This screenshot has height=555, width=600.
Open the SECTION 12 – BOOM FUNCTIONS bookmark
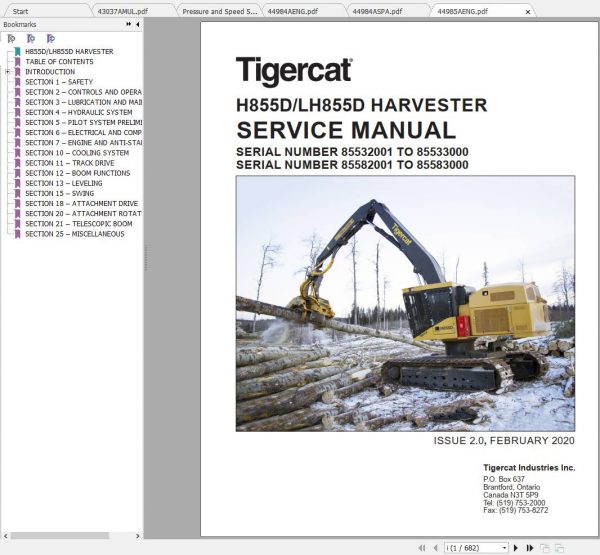(78, 173)
